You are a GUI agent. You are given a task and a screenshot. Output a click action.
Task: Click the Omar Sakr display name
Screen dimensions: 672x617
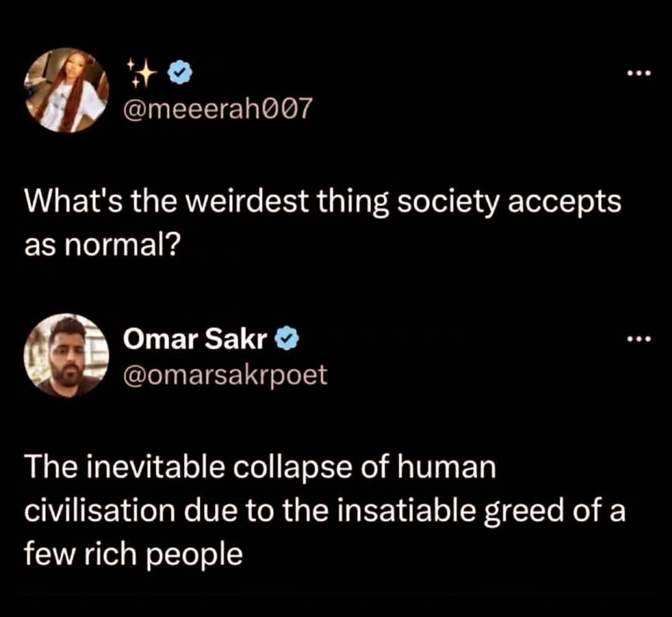click(x=195, y=339)
